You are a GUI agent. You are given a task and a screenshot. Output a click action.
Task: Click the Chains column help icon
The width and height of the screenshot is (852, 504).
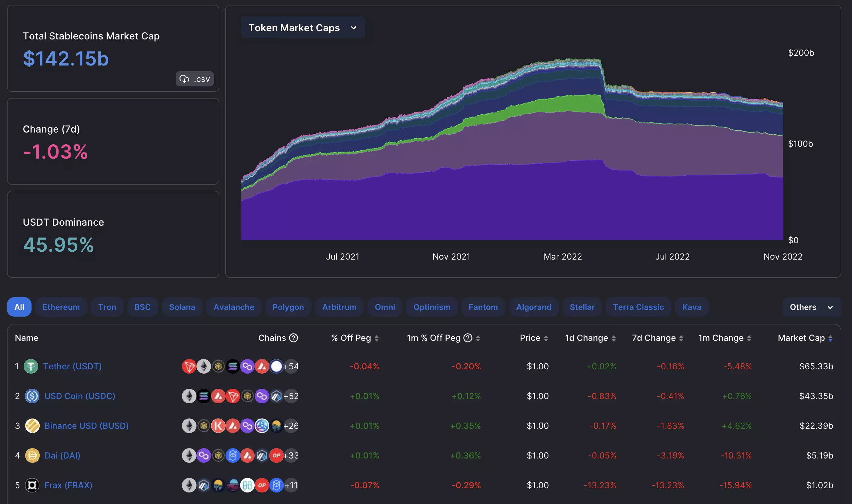[x=294, y=338]
